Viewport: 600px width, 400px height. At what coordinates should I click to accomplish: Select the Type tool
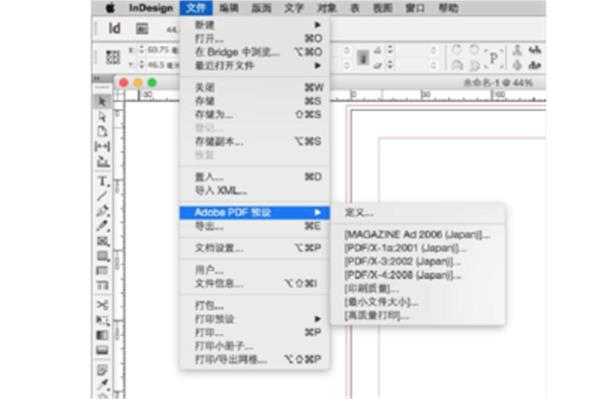tap(102, 181)
